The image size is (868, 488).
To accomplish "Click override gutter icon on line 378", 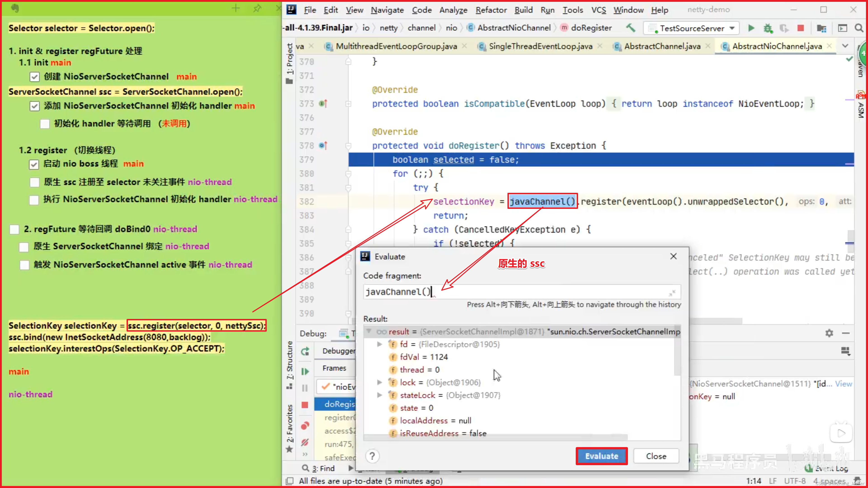I will [323, 146].
